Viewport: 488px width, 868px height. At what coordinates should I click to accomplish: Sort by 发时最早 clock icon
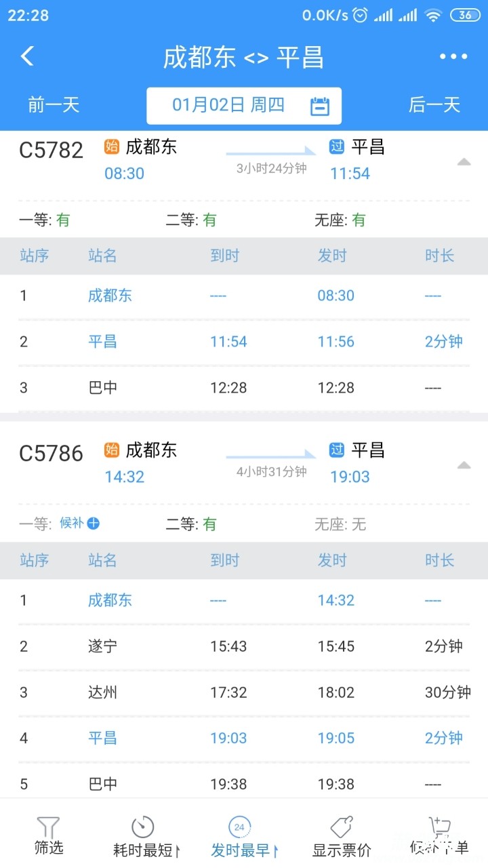(x=239, y=827)
